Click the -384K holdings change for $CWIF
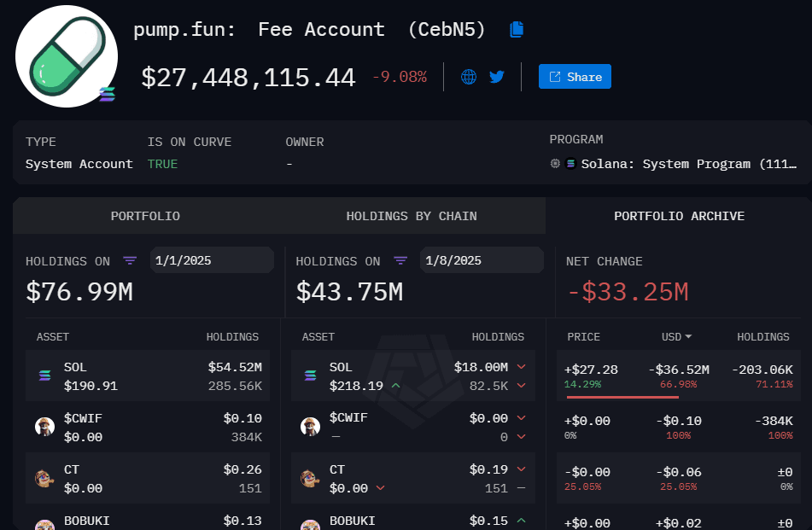This screenshot has width=812, height=530. [774, 421]
